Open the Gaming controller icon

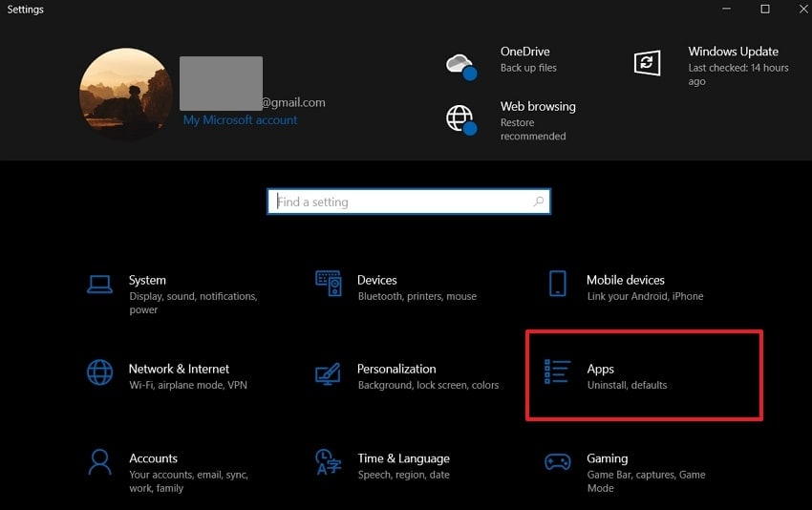[557, 461]
